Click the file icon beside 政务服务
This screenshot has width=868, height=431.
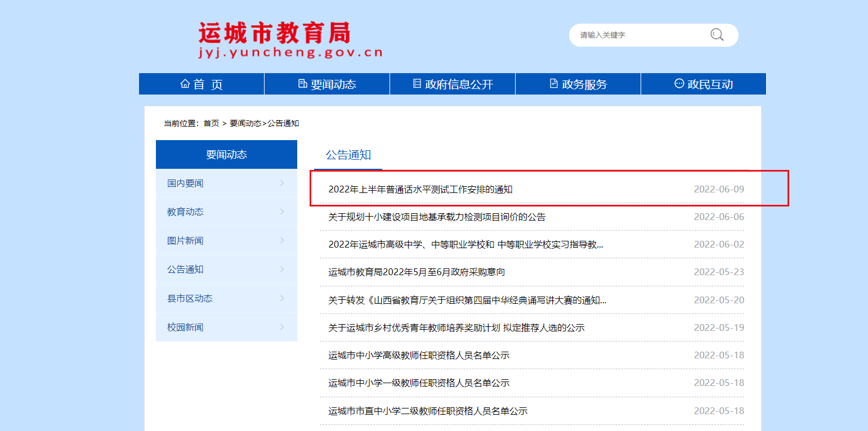click(x=553, y=84)
